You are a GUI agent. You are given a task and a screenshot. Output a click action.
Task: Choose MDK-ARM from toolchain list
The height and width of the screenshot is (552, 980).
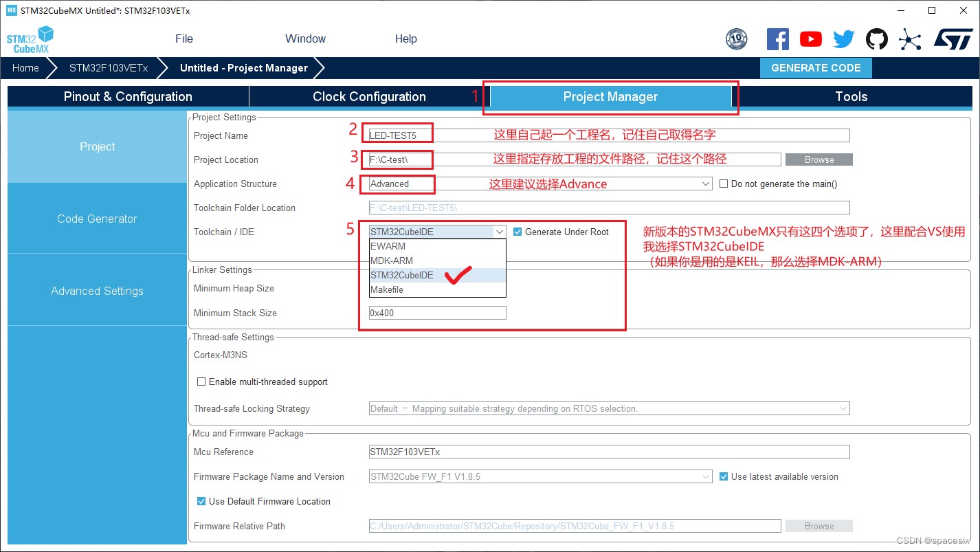click(x=437, y=261)
